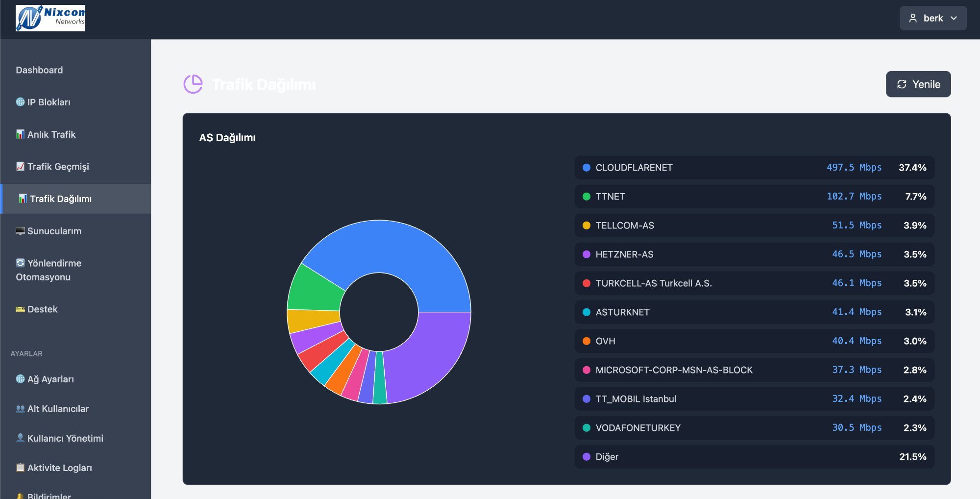Open Alt Kullanıcılar page

pos(58,409)
